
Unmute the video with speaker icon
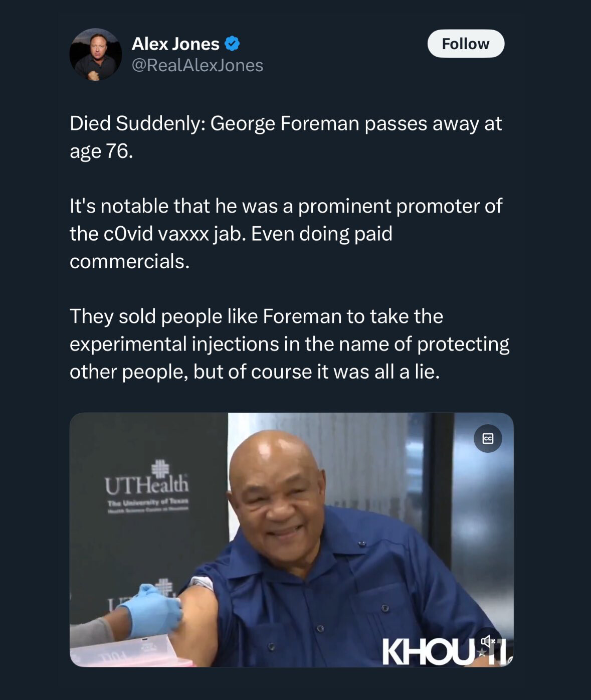(x=488, y=641)
